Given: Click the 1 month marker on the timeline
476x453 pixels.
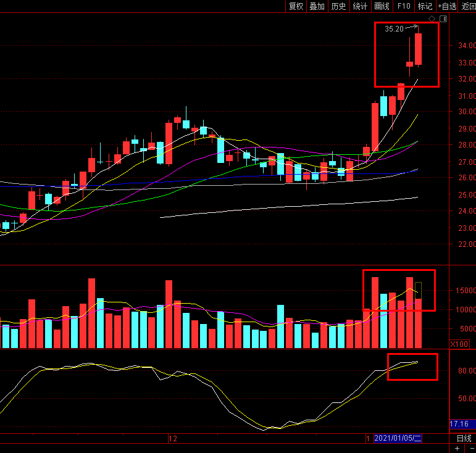Looking at the screenshot, I should tap(368, 439).
